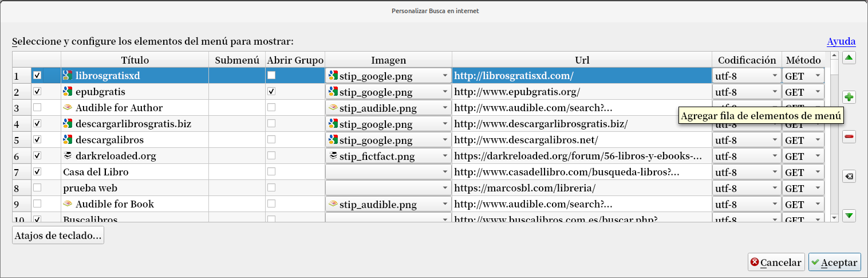Uncheck Abrir Grupo for epubgratis
Screen dimensions: 868x278
point(271,92)
